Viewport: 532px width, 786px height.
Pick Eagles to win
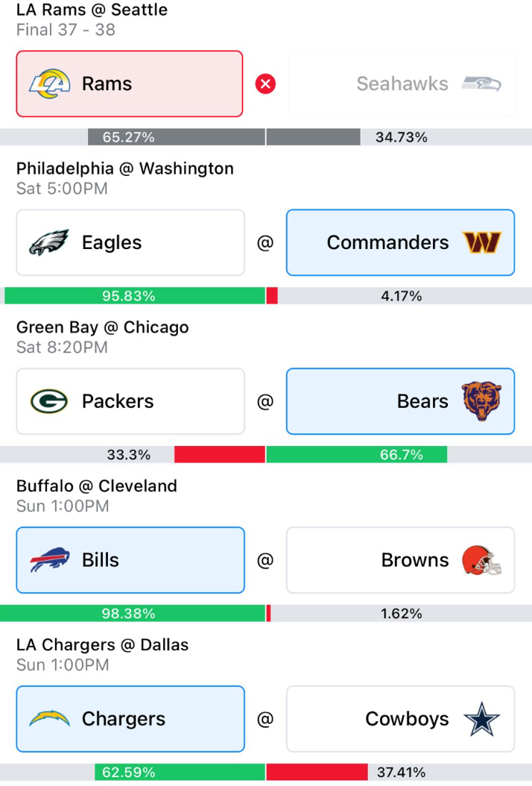pos(130,242)
